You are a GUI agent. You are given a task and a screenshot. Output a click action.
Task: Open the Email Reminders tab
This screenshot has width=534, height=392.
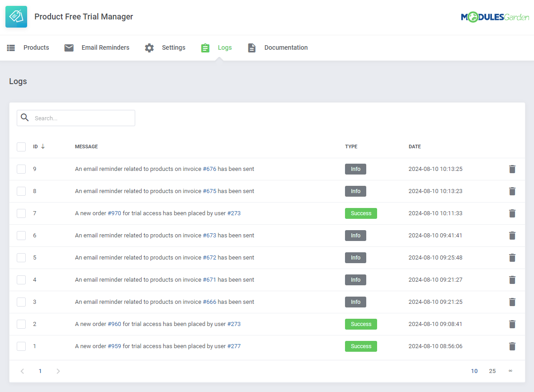[105, 47]
